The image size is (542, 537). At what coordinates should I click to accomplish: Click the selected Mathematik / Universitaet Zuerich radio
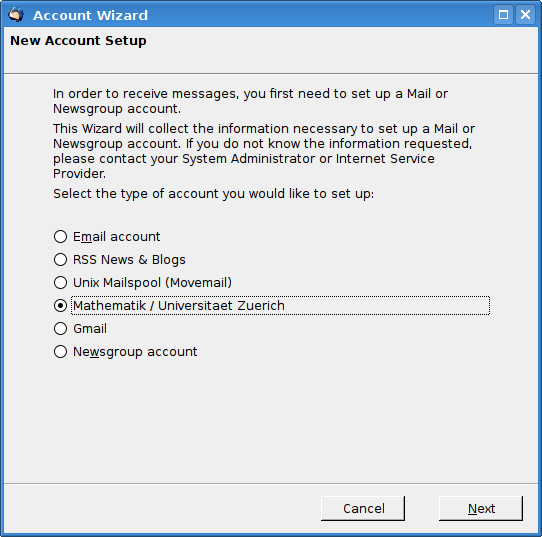point(60,305)
